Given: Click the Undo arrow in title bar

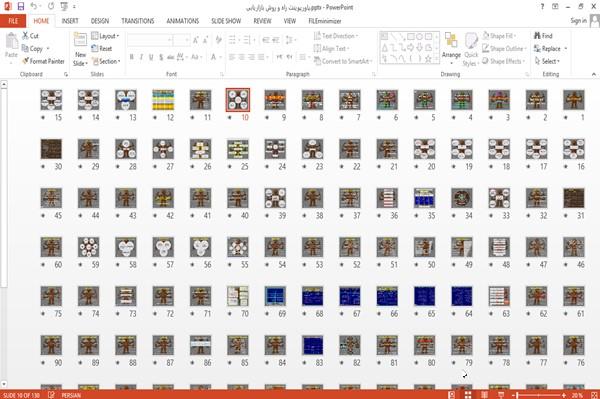Looking at the screenshot, I should [34, 6].
